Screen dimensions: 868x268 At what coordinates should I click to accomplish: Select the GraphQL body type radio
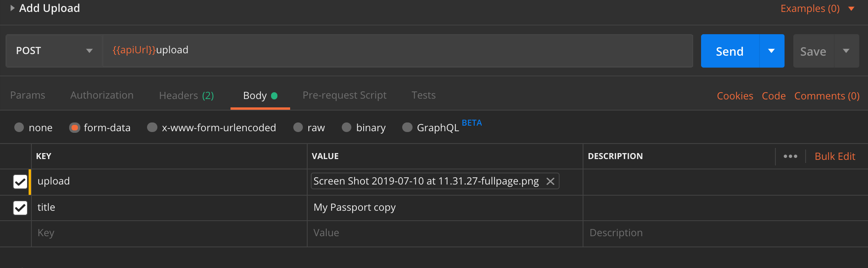[407, 127]
